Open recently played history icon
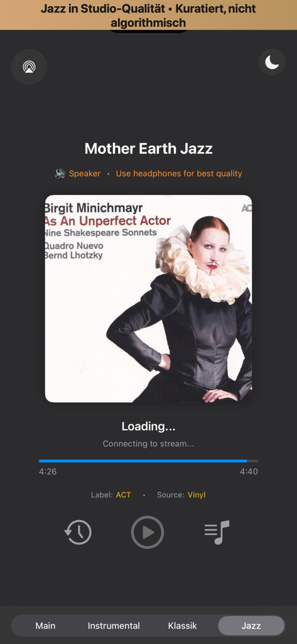This screenshot has width=297, height=644. tap(78, 532)
